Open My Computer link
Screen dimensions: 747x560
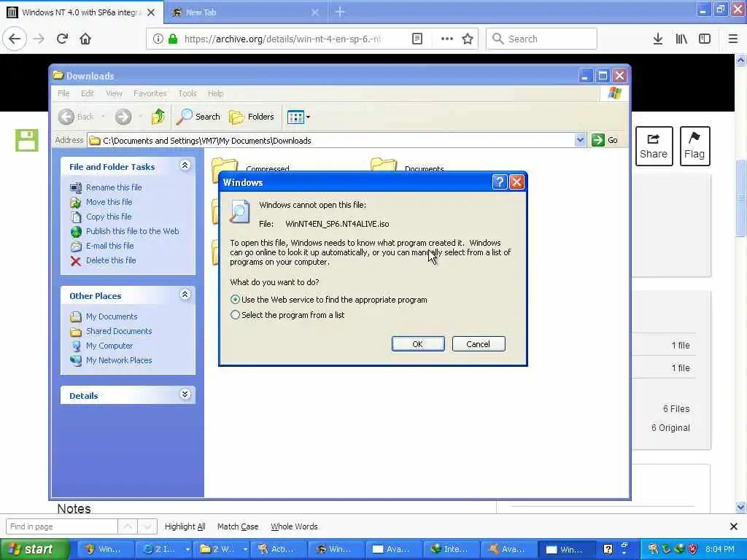(109, 346)
